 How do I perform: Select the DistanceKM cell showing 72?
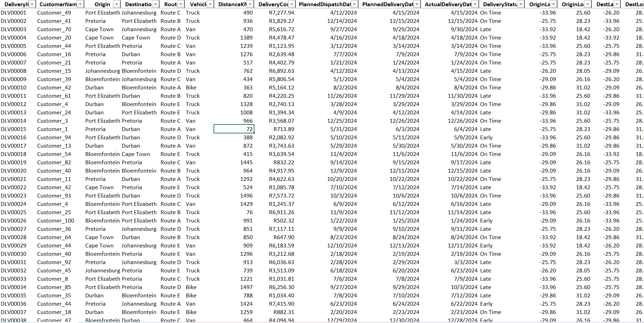point(234,129)
